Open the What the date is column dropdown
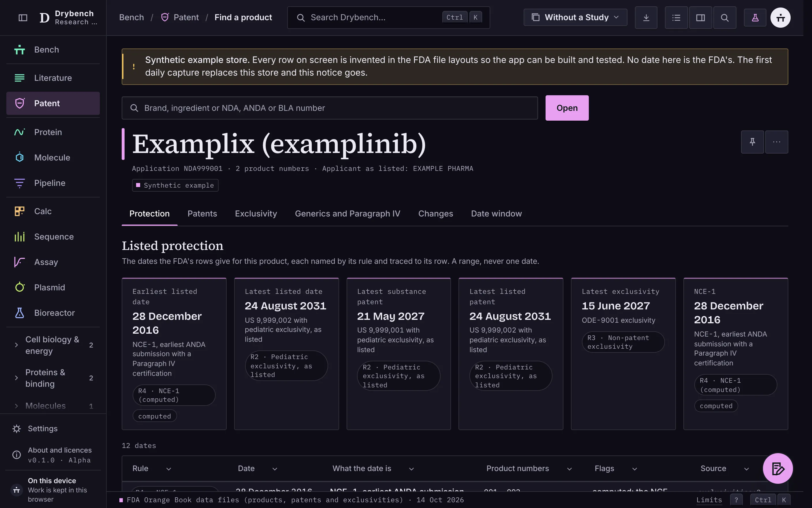The width and height of the screenshot is (812, 508). tap(411, 469)
